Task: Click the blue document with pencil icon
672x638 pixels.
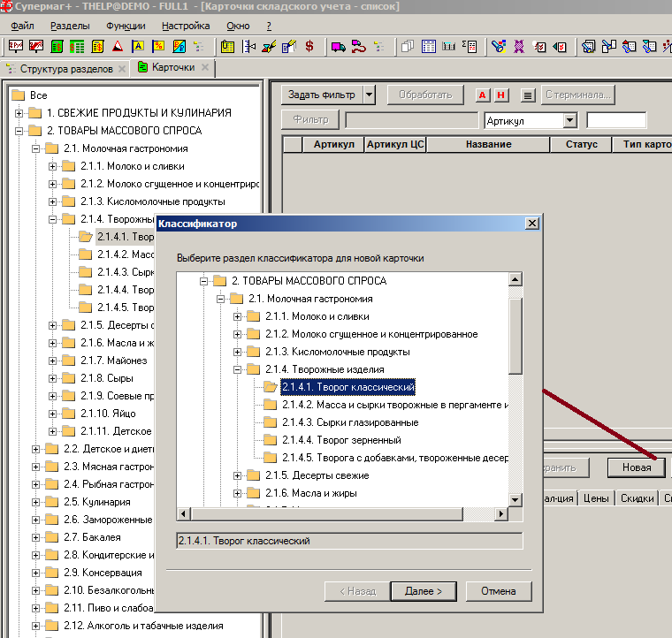Action: tap(289, 46)
